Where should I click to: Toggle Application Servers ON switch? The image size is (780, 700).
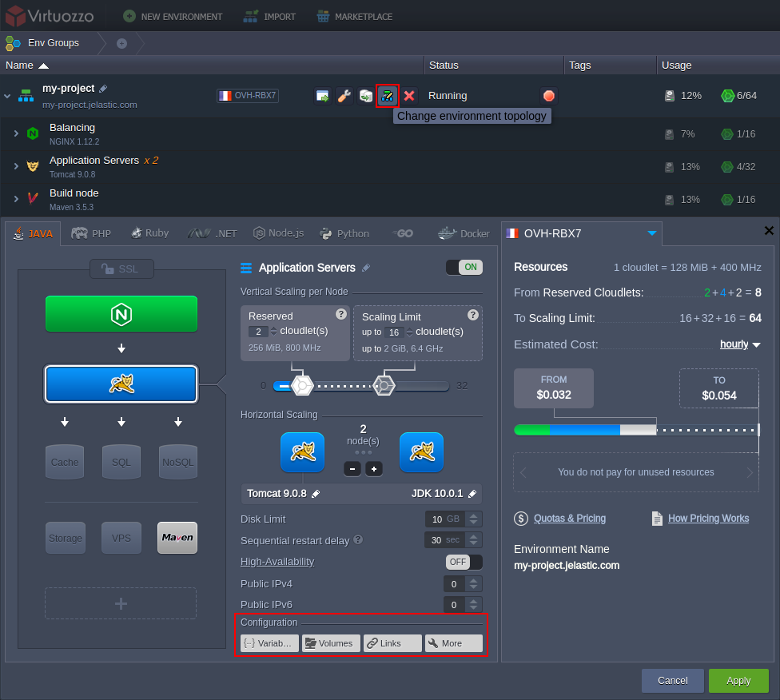click(x=464, y=267)
